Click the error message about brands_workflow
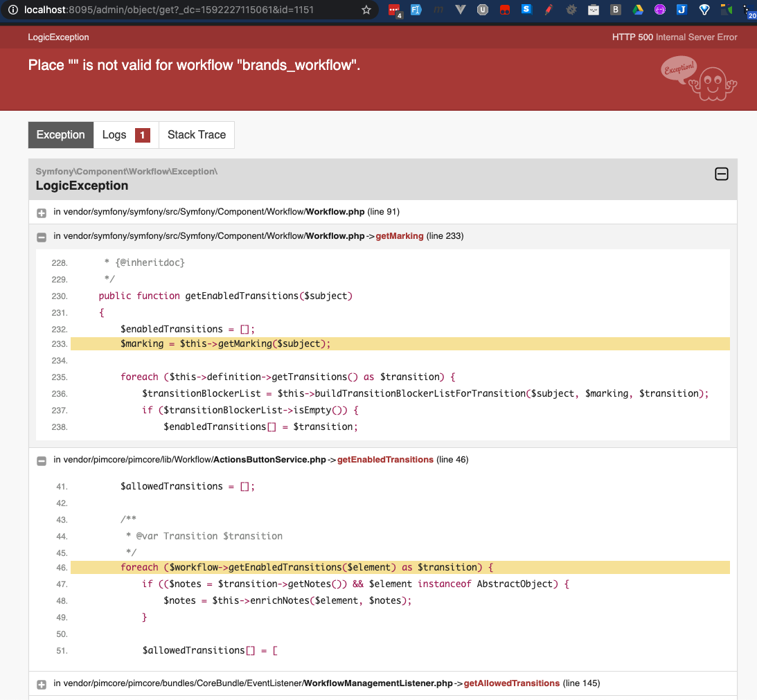The height and width of the screenshot is (700, 757). pos(194,65)
